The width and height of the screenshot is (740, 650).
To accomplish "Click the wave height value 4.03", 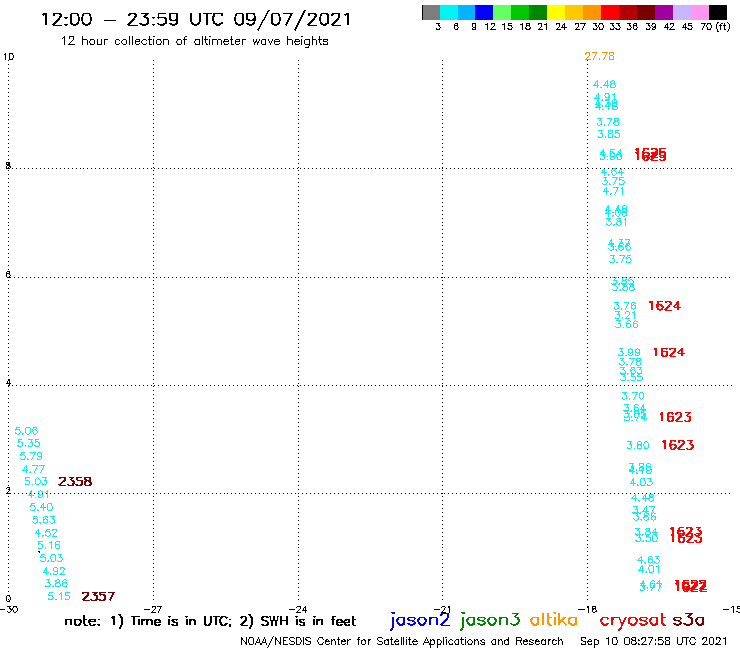I will (641, 482).
